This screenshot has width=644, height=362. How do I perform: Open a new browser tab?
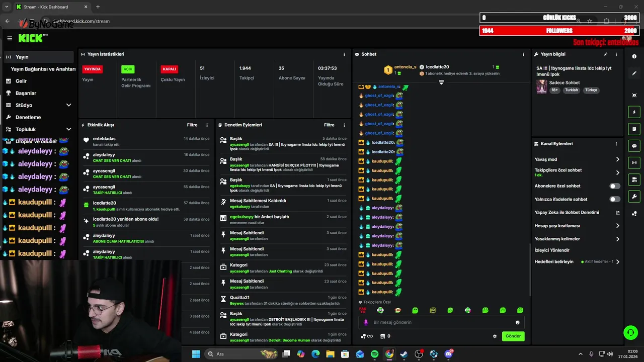[98, 7]
